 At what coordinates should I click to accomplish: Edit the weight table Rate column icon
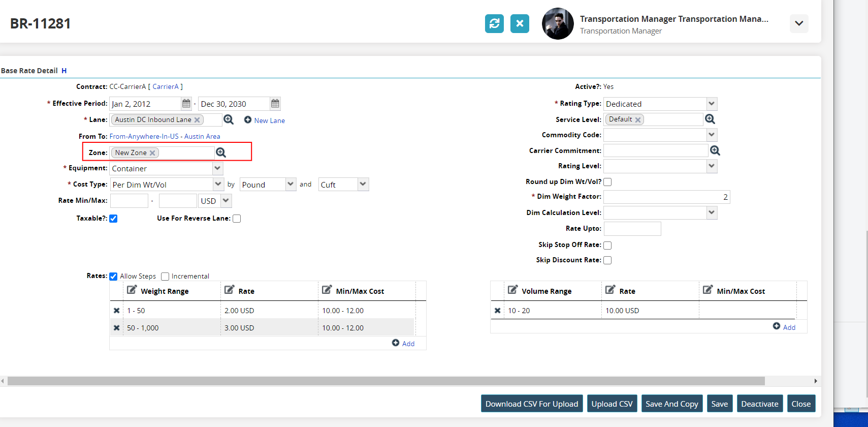(229, 290)
